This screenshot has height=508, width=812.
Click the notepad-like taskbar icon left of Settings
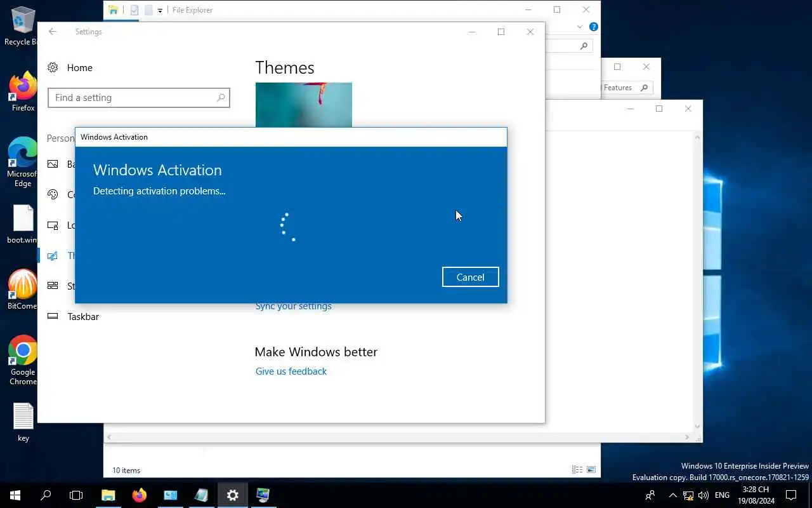202,495
